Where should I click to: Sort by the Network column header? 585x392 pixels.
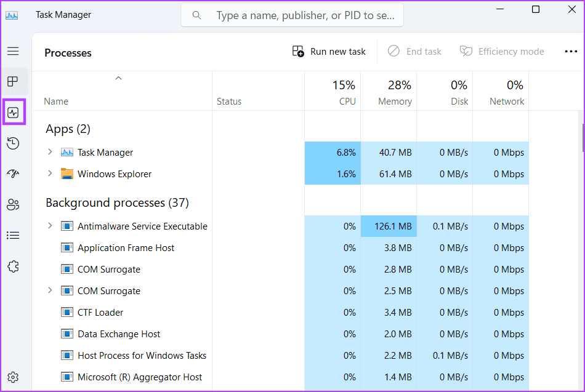501,92
